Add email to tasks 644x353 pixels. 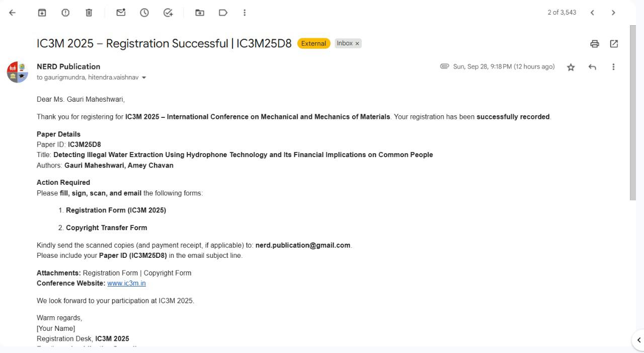pyautogui.click(x=168, y=13)
